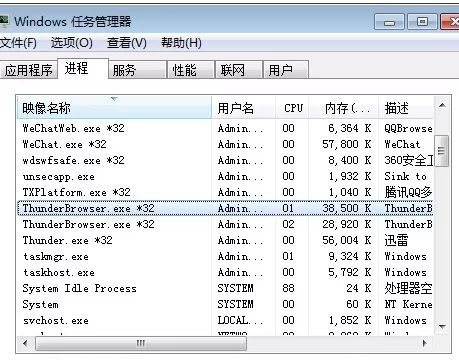Select ThunderBrowser.exe row using 28,920 K
Screen dimensions: 459x360
point(225,224)
